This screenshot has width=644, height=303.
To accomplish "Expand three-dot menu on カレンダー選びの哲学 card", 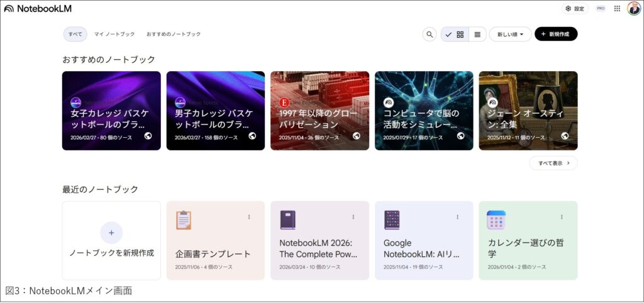I will (x=562, y=217).
